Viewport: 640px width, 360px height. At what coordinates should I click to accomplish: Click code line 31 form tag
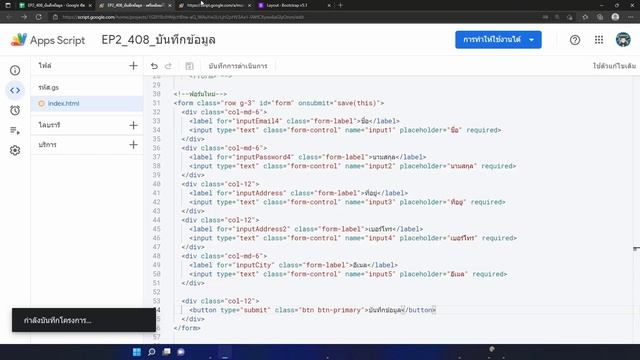279,103
